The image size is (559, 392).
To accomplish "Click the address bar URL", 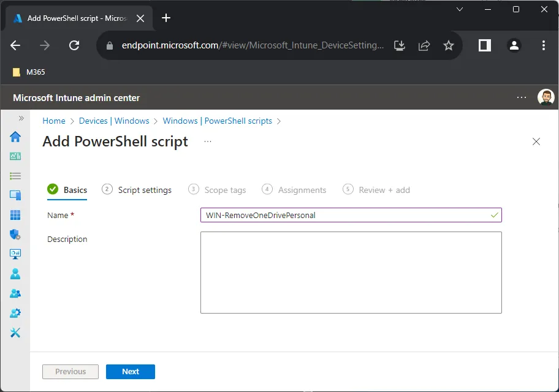I will [253, 45].
